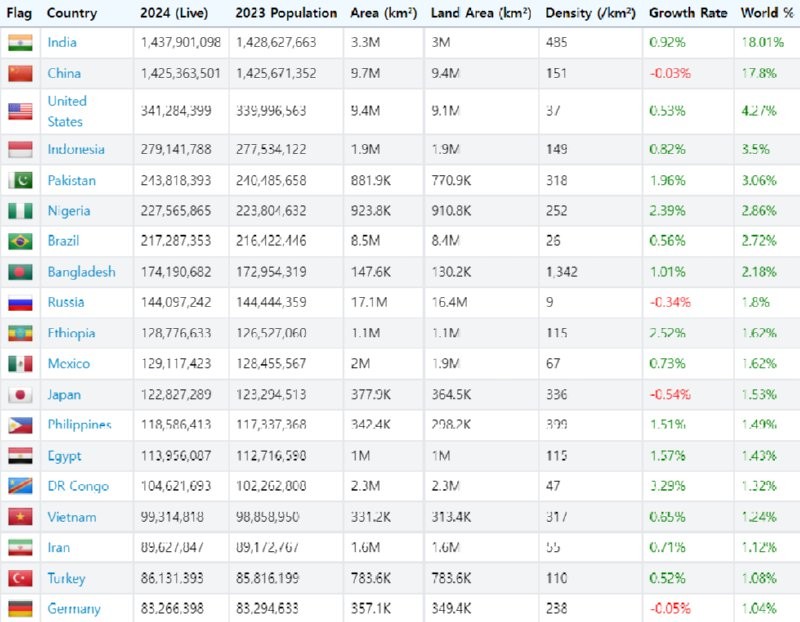Click the Growth Rate column header
The height and width of the screenshot is (622, 800).
tap(688, 13)
